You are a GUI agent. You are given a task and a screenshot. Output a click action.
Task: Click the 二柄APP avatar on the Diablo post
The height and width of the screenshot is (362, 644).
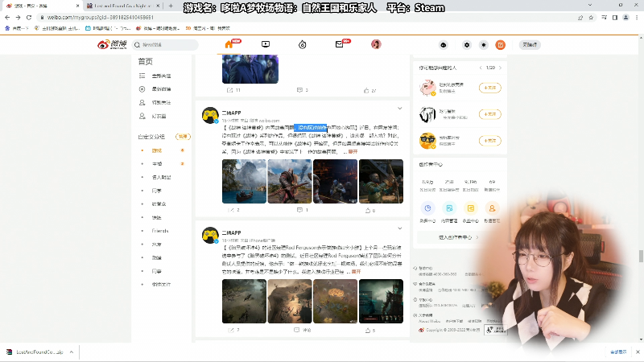[x=210, y=235]
